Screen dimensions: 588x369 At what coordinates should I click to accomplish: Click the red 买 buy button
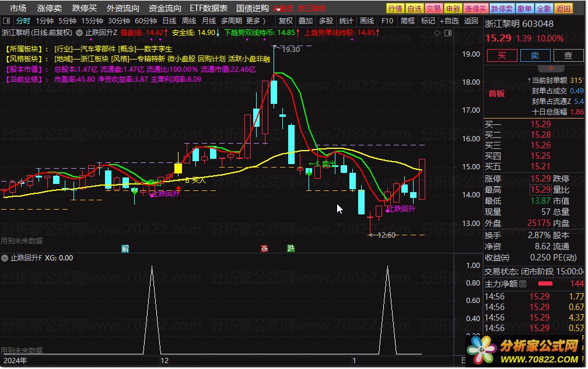tap(502, 55)
